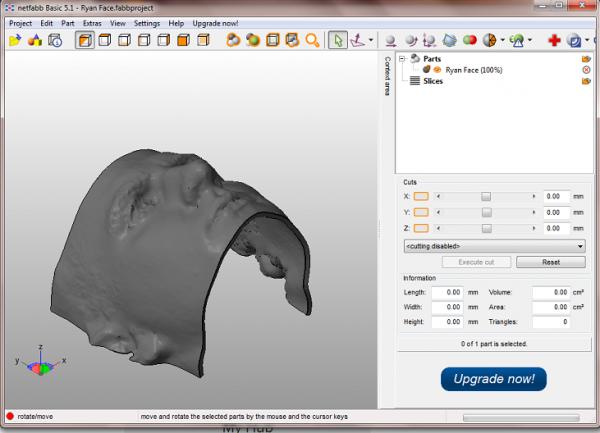The width and height of the screenshot is (600, 433).
Task: Switch to the top view cube
Action: (104, 40)
